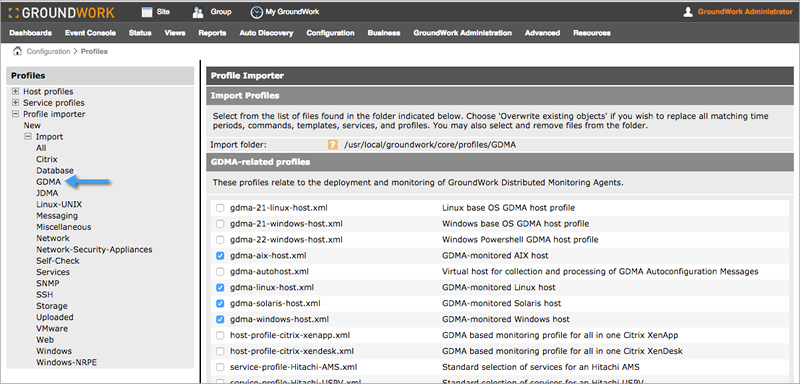The width and height of the screenshot is (800, 384).
Task: Tick host-profile-citrix-xenapp.xml checkbox
Action: (x=220, y=336)
